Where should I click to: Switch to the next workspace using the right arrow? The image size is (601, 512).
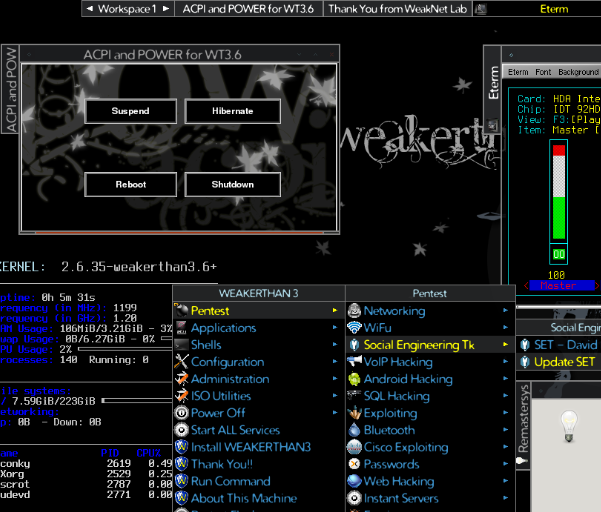pyautogui.click(x=166, y=8)
